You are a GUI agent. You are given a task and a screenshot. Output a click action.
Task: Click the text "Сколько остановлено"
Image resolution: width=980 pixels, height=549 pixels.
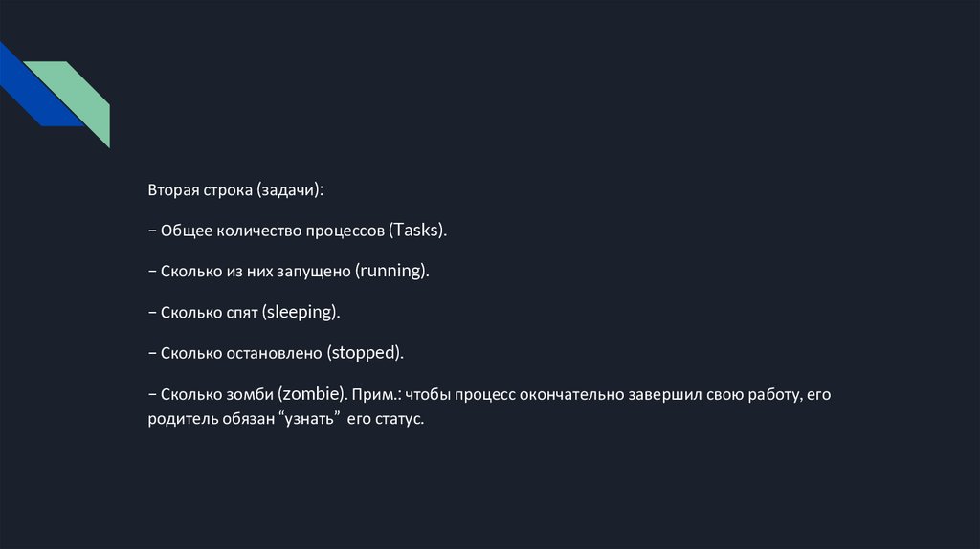click(241, 353)
